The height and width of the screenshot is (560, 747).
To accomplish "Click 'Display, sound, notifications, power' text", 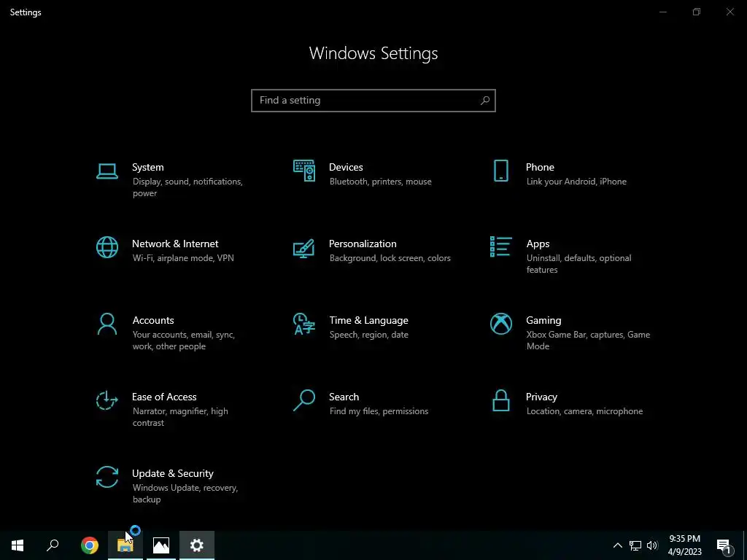I will tap(187, 187).
